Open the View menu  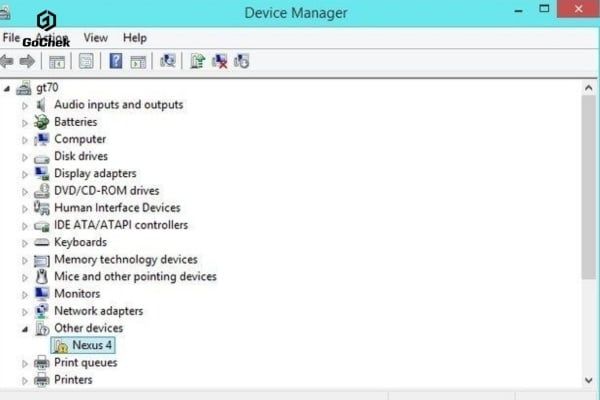pyautogui.click(x=96, y=38)
